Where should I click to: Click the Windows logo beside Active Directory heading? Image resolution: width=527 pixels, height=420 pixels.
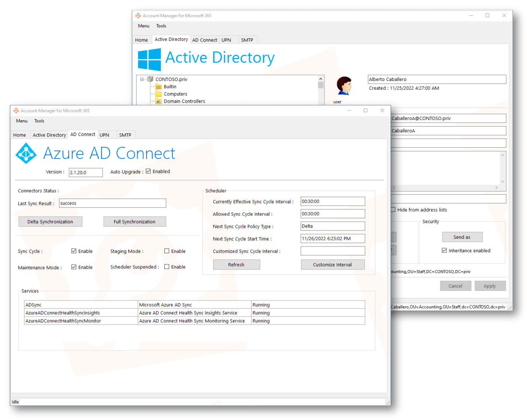[x=149, y=59]
